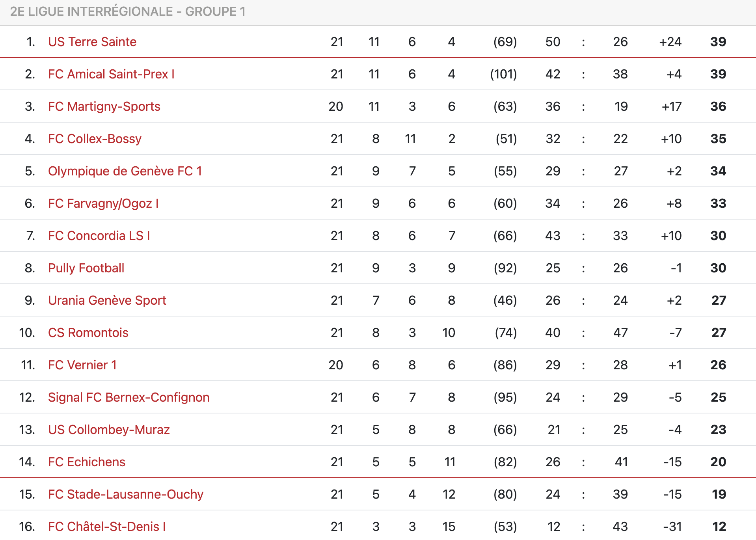Select the CS Romontois link
756x540 pixels.
coord(88,333)
